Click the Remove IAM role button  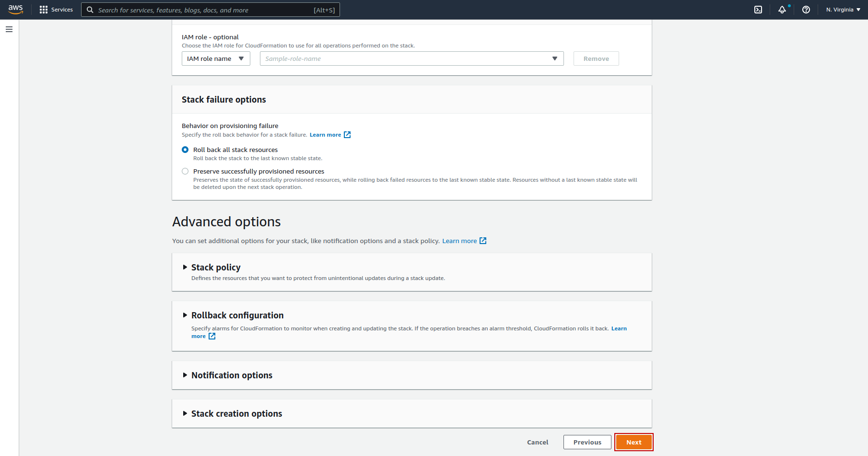click(x=596, y=58)
